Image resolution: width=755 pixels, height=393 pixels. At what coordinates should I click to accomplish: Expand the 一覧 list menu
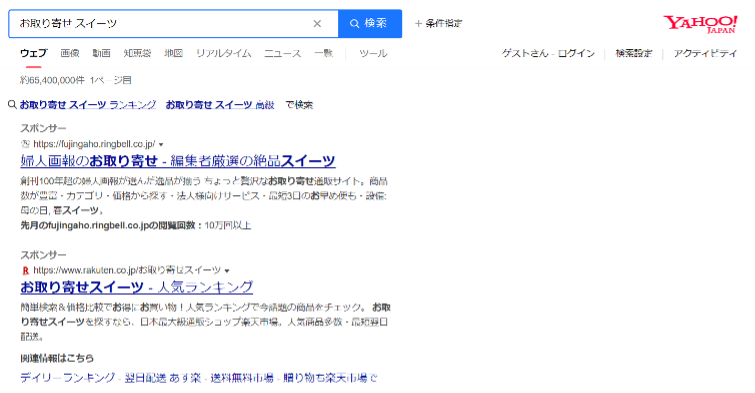point(324,53)
